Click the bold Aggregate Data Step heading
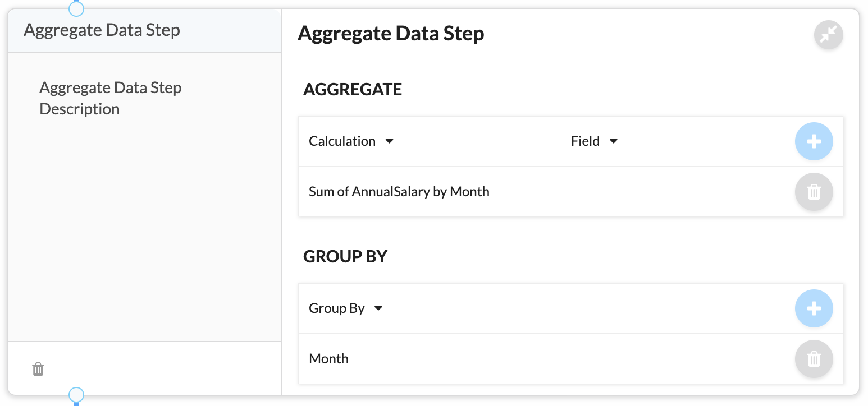 click(391, 34)
